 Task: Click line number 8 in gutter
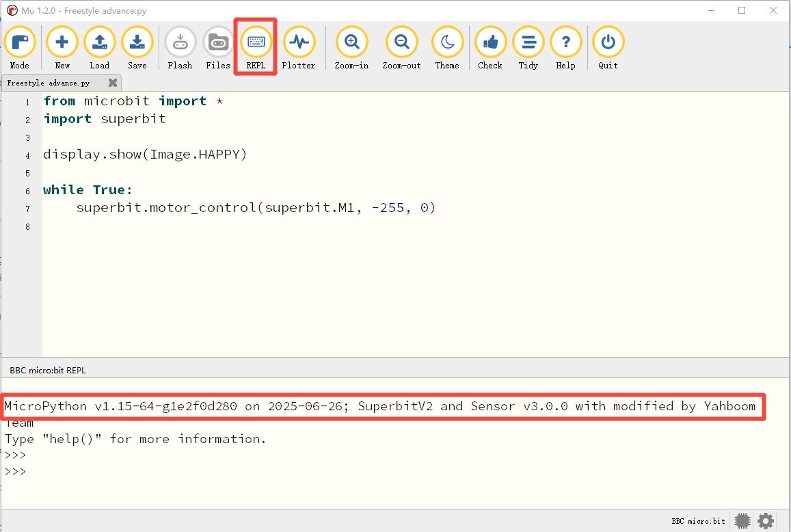click(28, 226)
